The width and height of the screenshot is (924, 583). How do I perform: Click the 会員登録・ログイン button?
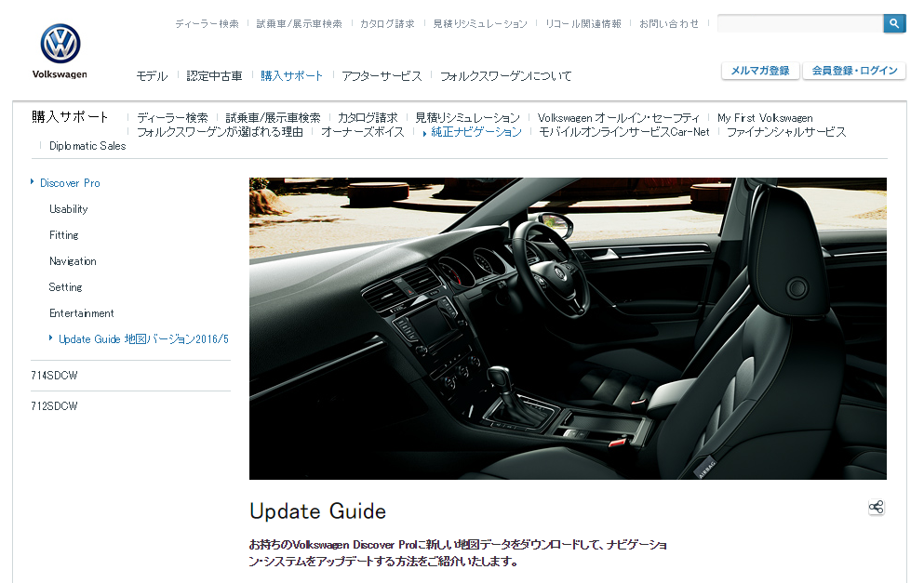[x=854, y=71]
